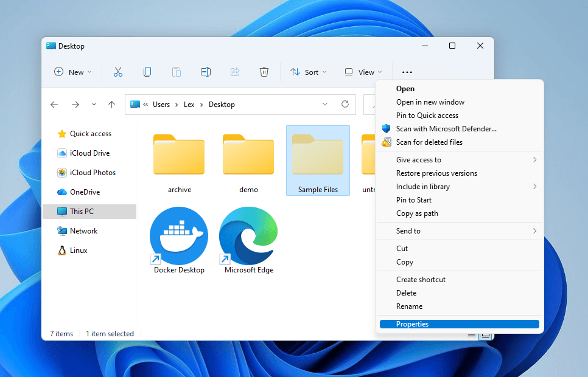Click the '7 items' status text
This screenshot has height=377, width=588.
tap(61, 334)
